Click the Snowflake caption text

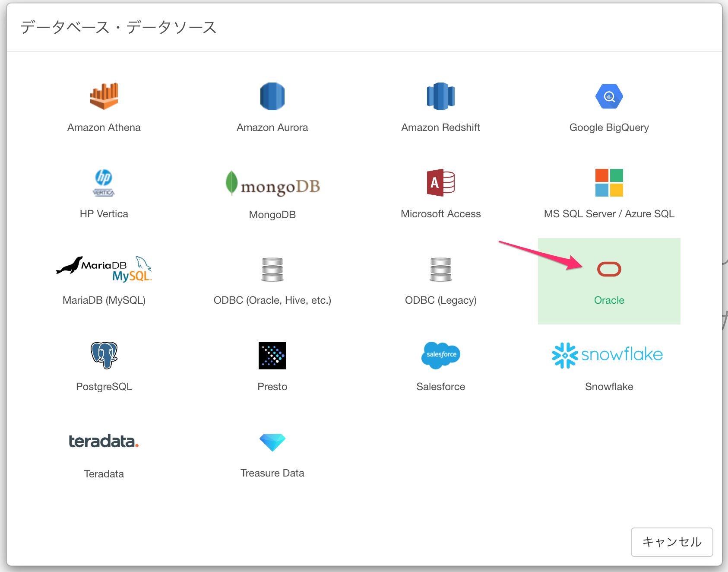tap(609, 387)
